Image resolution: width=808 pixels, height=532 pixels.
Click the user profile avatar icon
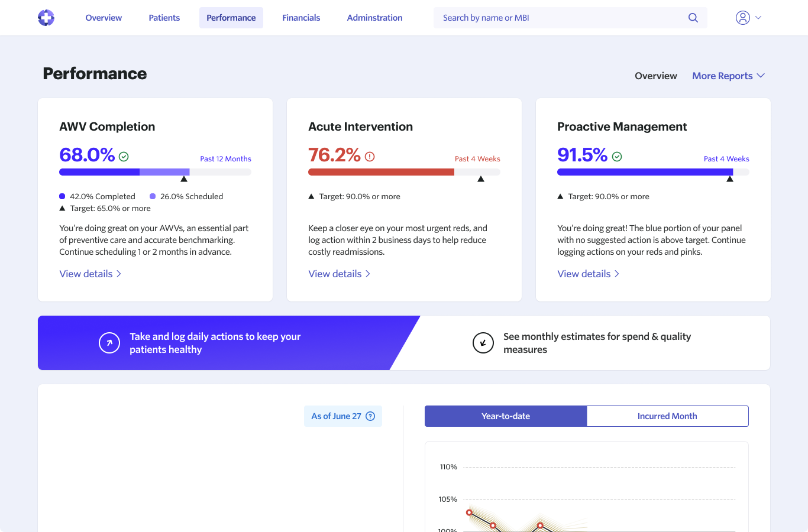click(742, 18)
